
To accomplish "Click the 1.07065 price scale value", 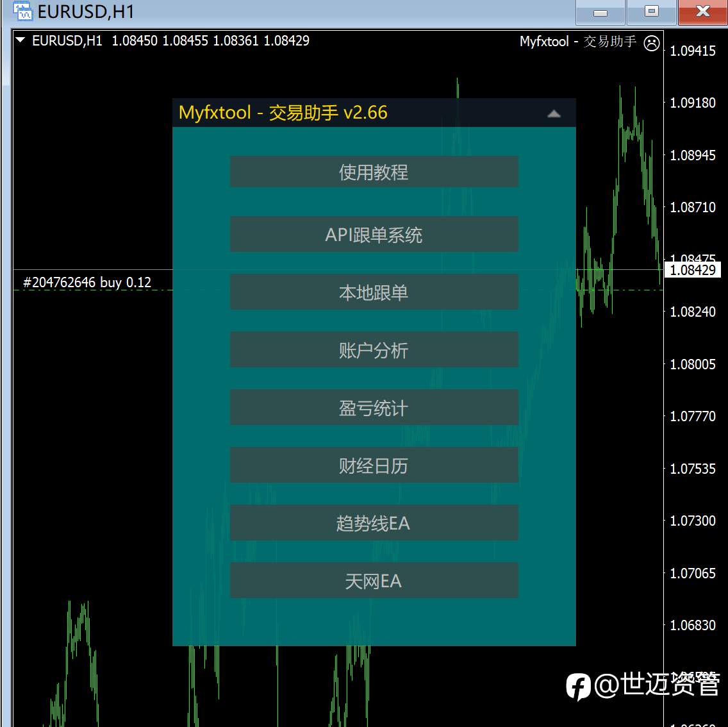I will (x=693, y=573).
